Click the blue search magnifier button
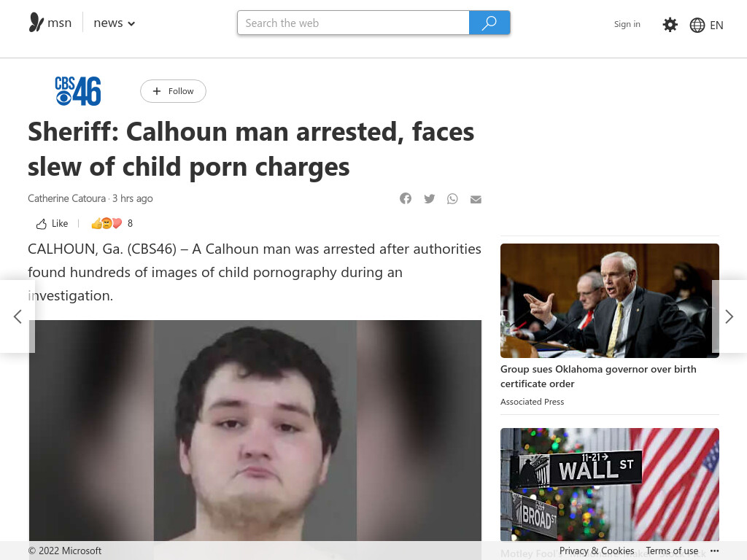 [489, 23]
